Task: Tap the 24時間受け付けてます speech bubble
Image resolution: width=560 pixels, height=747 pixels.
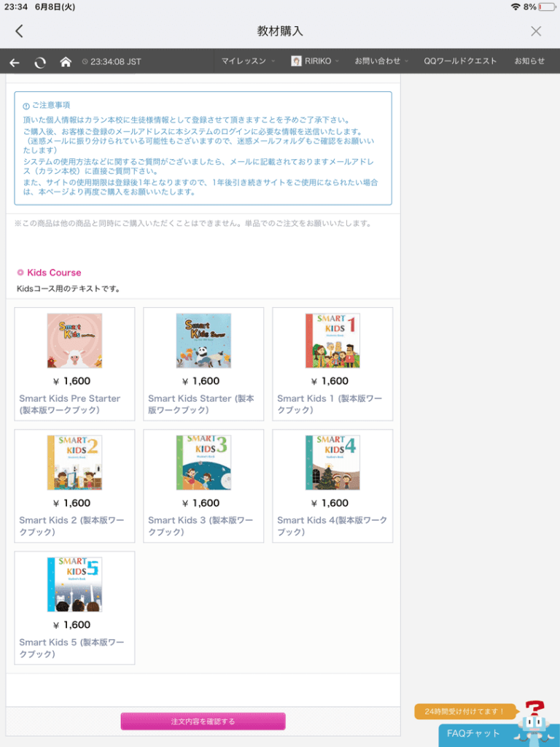Action: coord(465,711)
